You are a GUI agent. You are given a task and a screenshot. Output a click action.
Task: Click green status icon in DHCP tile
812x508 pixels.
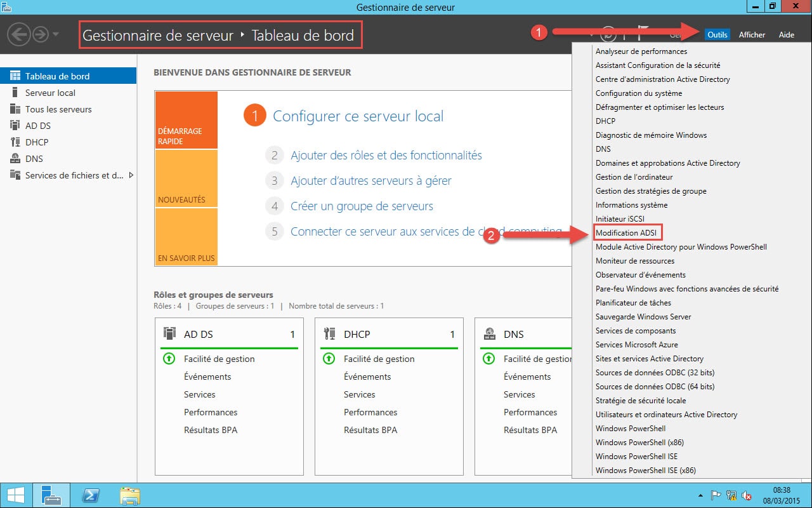point(329,359)
